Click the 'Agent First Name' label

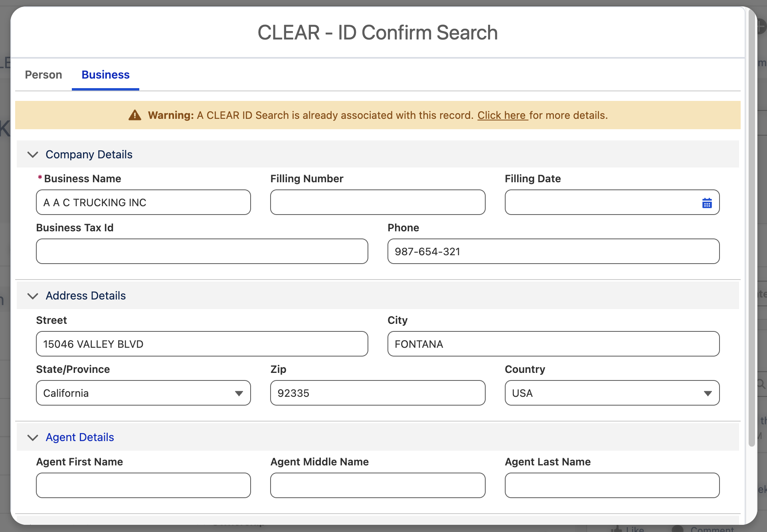tap(79, 462)
